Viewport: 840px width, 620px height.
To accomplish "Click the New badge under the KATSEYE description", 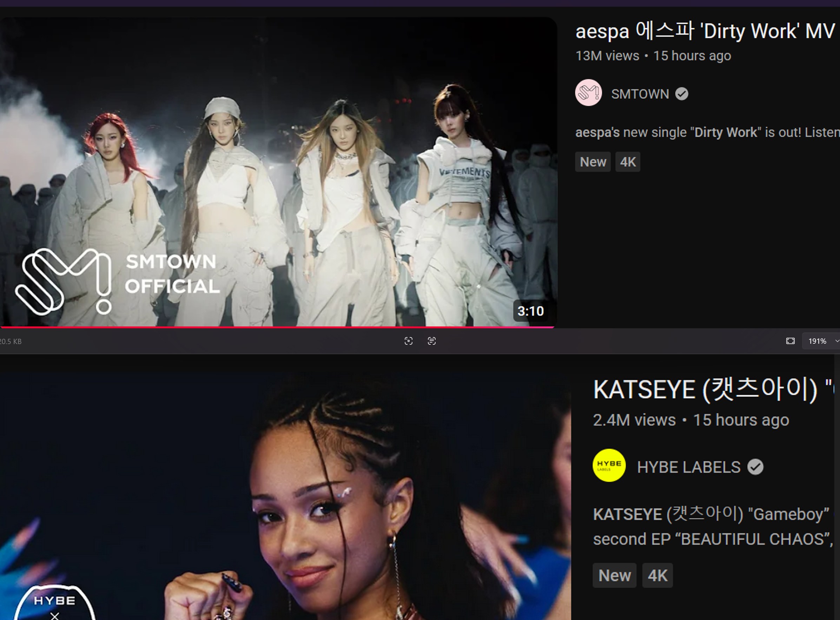I will point(615,575).
